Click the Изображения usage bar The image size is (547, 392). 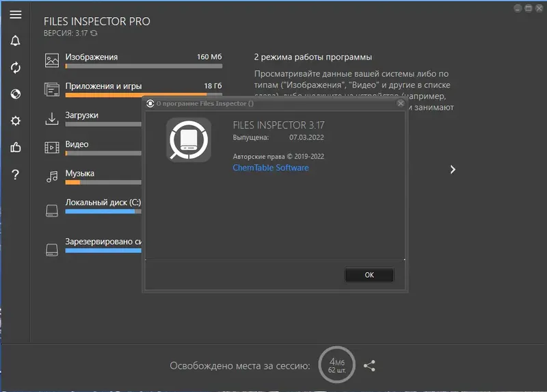coord(144,66)
